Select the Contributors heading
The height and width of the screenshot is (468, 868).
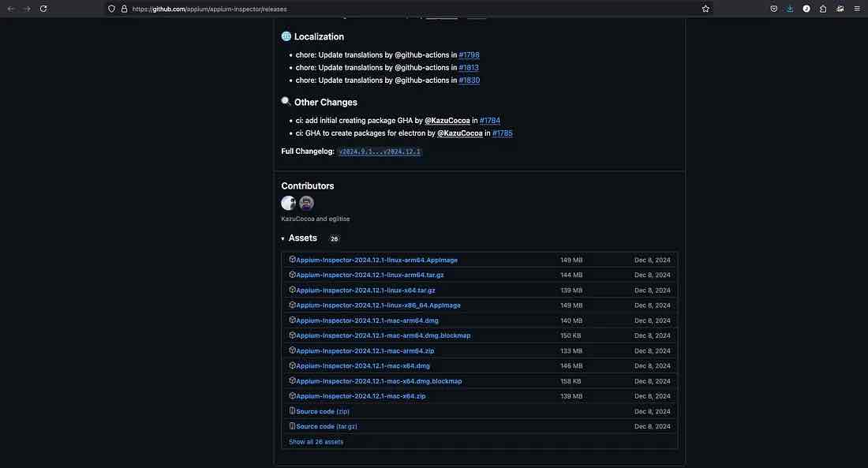[x=307, y=186]
